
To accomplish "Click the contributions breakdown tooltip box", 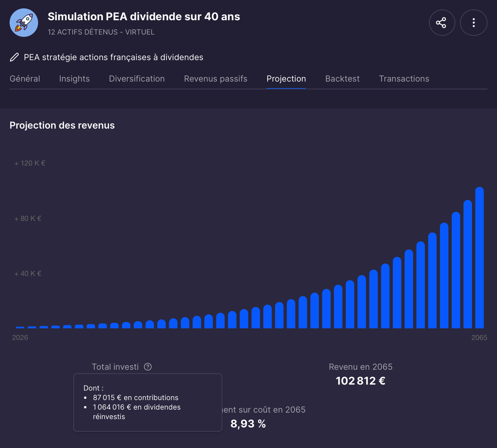I will (147, 402).
